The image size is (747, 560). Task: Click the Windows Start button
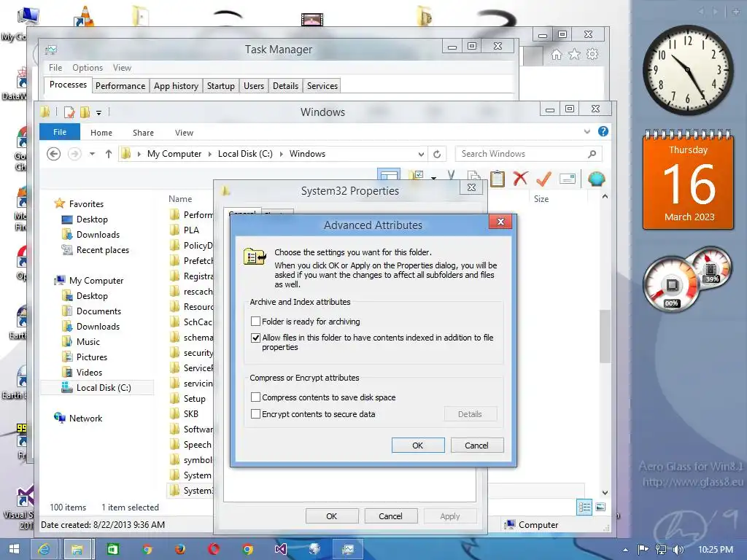pos(15,549)
